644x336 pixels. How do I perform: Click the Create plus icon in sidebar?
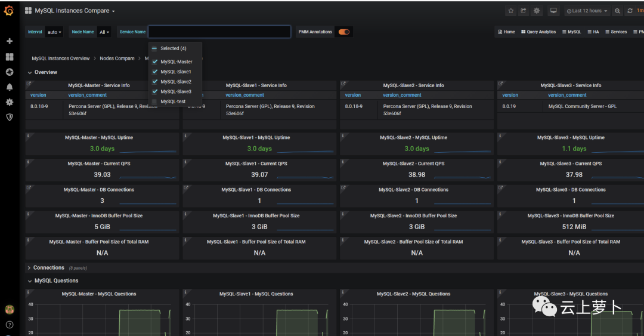click(x=10, y=41)
